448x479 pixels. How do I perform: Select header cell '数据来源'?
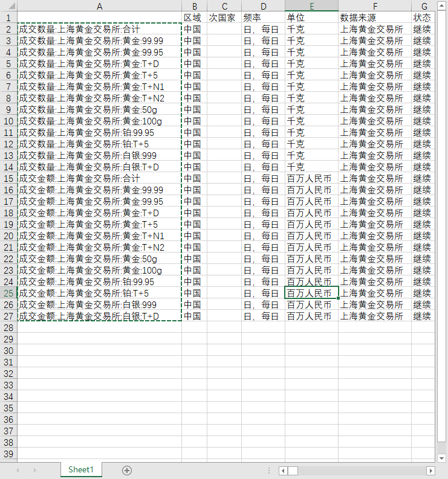tap(375, 18)
